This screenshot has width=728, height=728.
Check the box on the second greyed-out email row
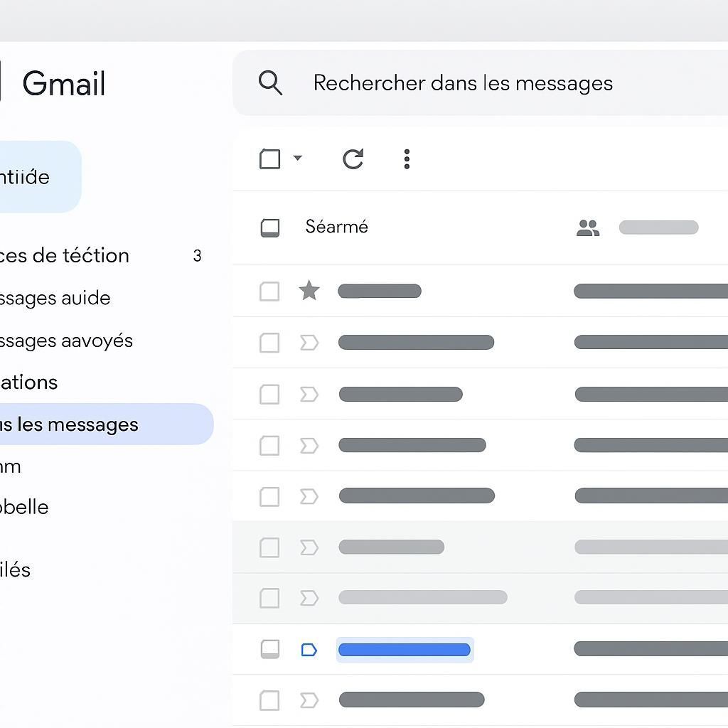(269, 598)
